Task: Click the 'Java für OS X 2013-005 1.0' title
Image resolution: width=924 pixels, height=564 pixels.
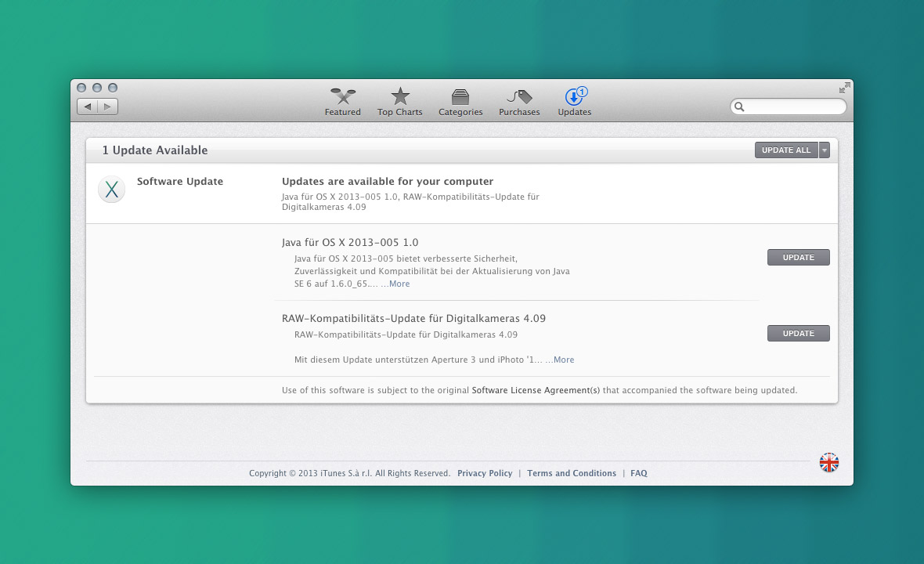Action: [350, 243]
